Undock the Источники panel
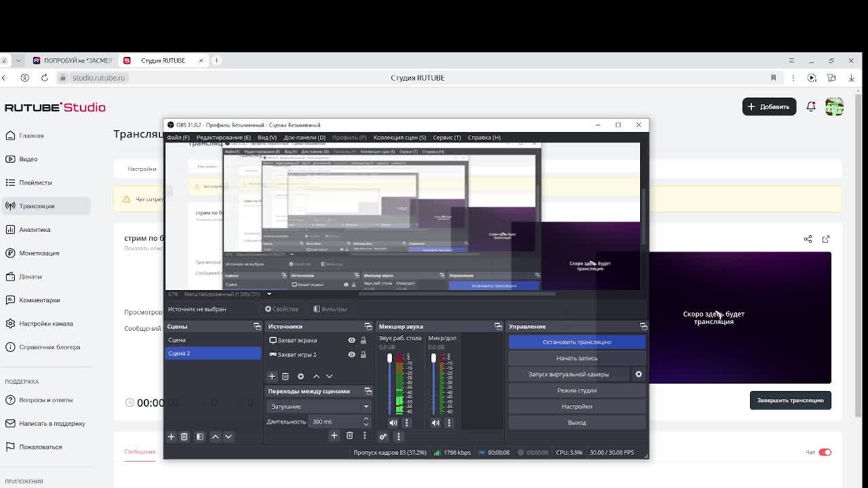This screenshot has height=488, width=868. (368, 327)
